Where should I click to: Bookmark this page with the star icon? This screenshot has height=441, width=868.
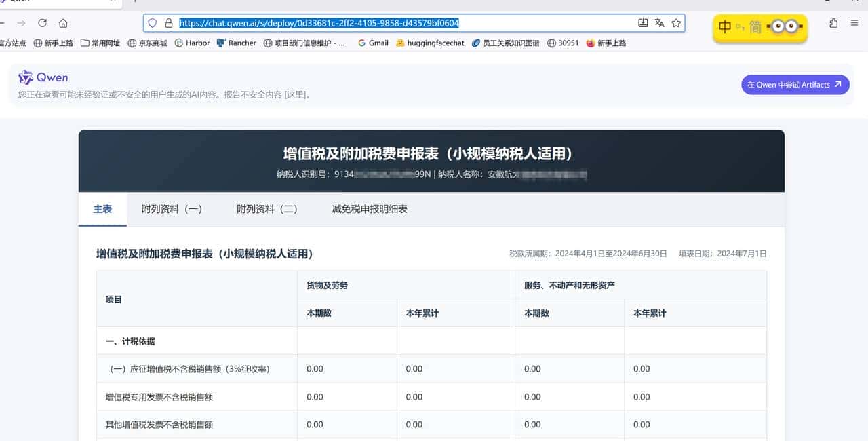pos(675,22)
